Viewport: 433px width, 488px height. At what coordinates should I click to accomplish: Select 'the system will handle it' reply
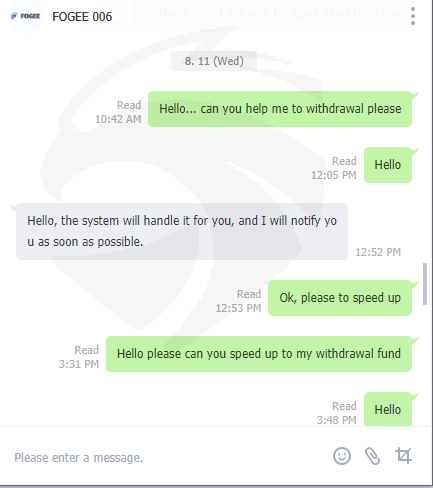(182, 231)
